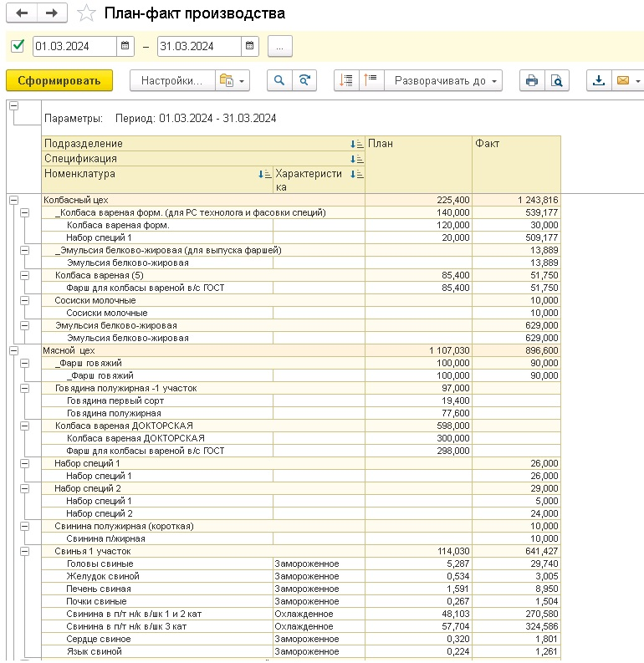
Task: Open calendar for end date 31.03.2024
Action: click(x=248, y=46)
